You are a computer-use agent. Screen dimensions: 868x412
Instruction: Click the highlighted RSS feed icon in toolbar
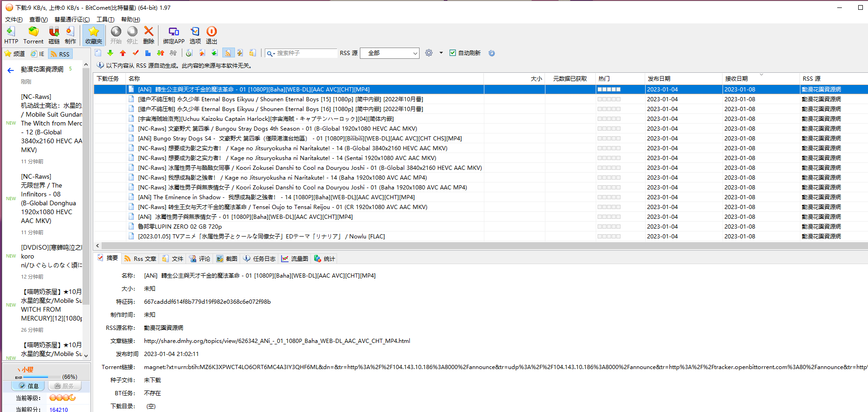[228, 53]
